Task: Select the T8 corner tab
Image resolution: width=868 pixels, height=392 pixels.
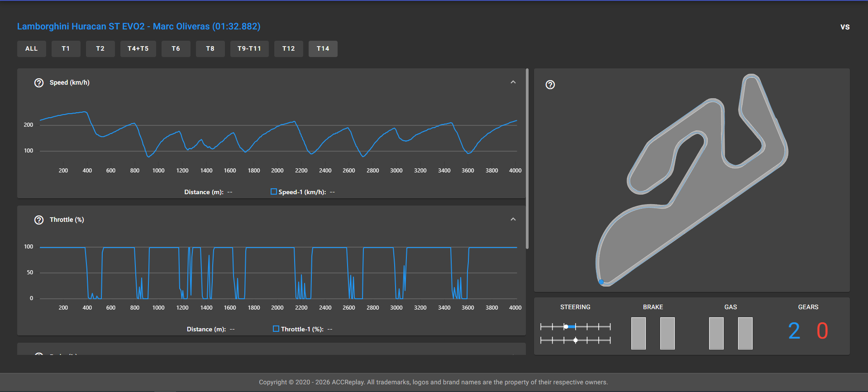Action: (x=210, y=49)
